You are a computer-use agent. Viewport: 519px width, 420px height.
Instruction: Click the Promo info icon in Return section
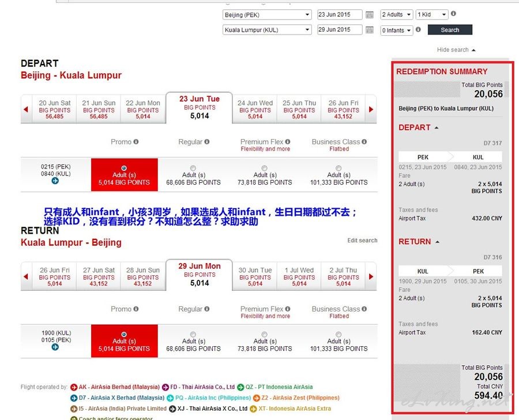(136, 309)
